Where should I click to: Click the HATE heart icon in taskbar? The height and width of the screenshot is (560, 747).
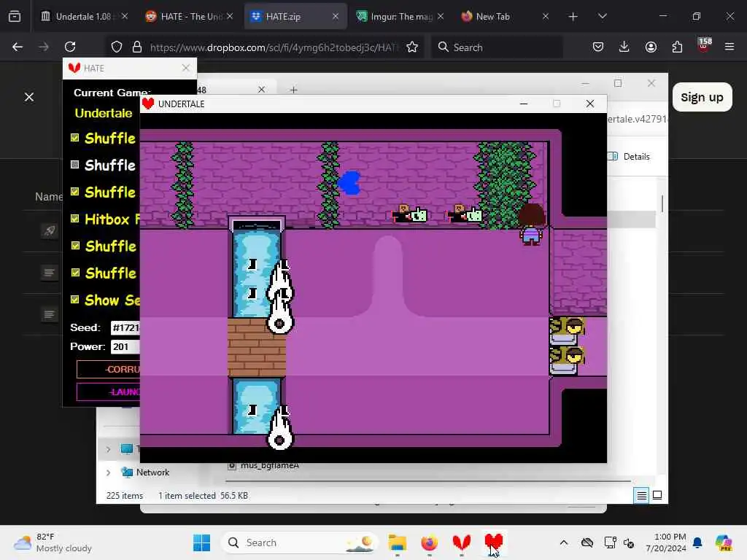click(462, 542)
